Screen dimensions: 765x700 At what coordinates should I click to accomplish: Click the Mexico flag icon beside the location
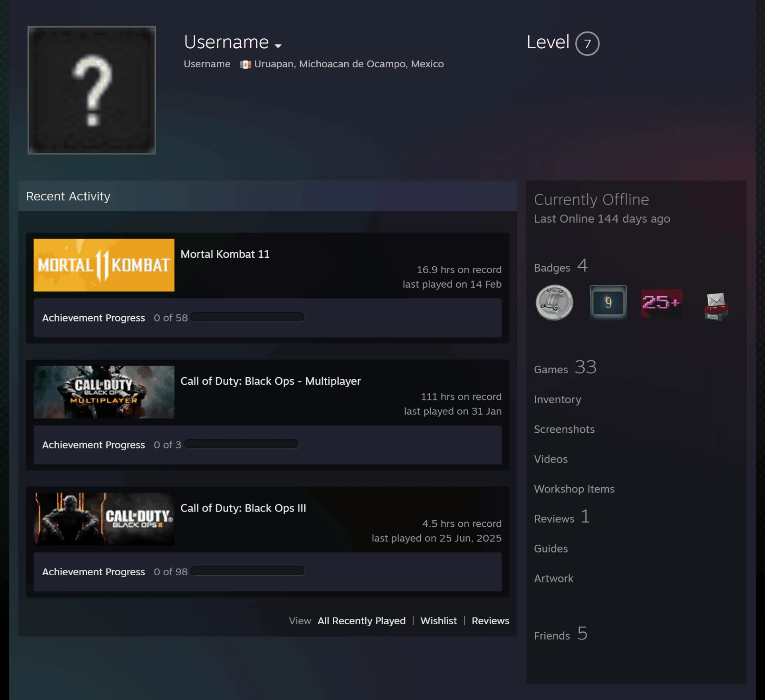[245, 65]
